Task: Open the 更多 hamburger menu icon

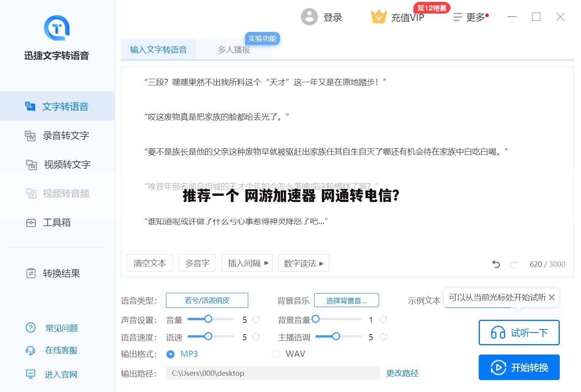Action: [457, 17]
